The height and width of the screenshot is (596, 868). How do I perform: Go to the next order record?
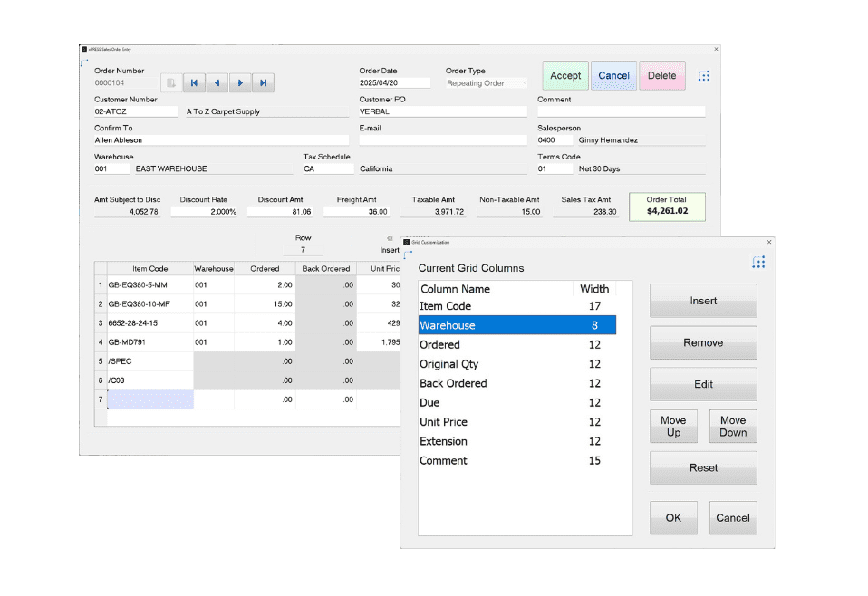click(240, 82)
